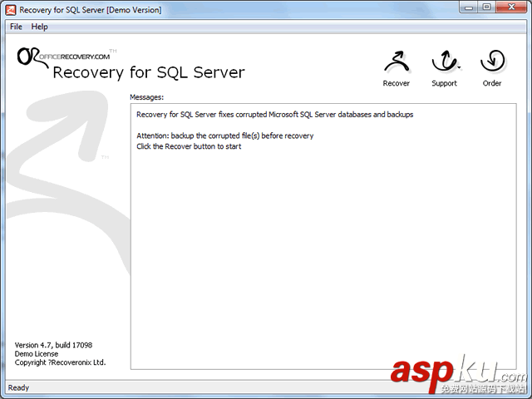
Task: Click inside the Messages text area
Action: (323, 236)
